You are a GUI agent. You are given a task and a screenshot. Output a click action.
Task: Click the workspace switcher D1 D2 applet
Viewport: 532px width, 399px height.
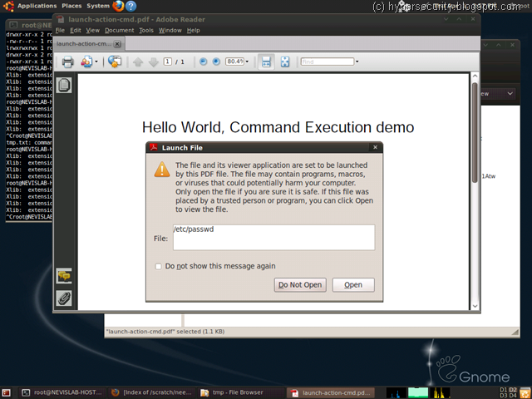(508, 393)
